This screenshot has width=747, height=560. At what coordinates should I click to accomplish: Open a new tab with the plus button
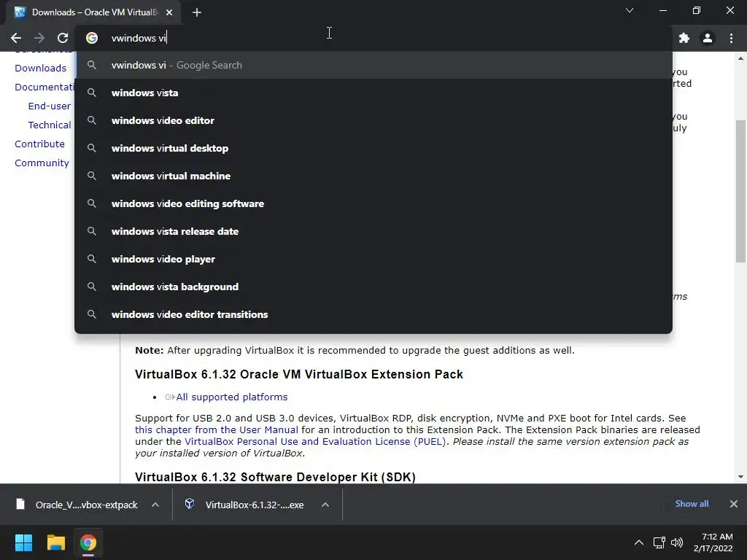[197, 12]
